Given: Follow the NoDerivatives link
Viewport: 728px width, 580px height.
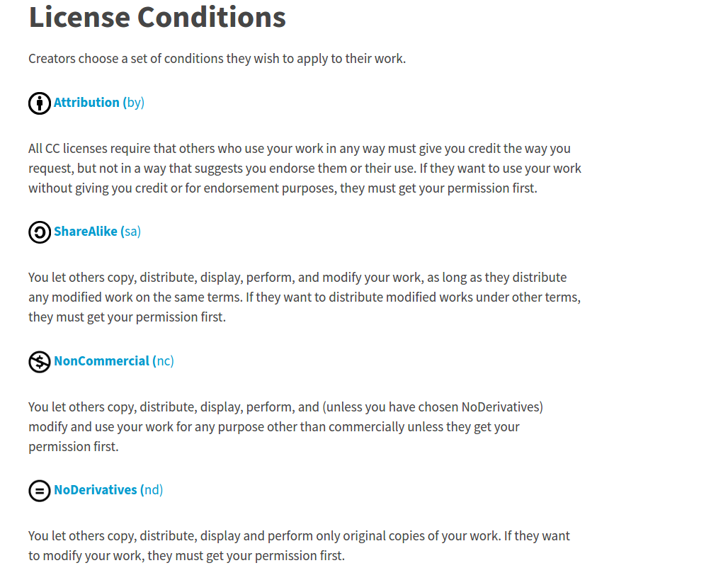Looking at the screenshot, I should 96,490.
